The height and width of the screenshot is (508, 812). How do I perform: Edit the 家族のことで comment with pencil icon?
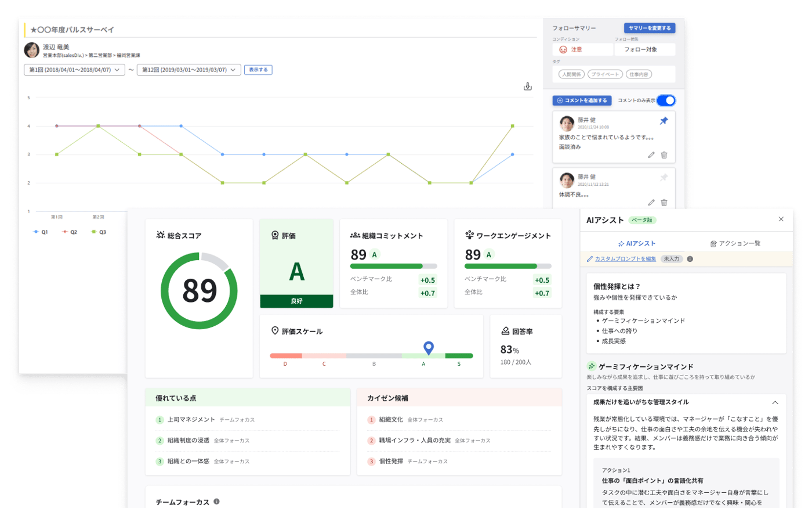click(651, 155)
